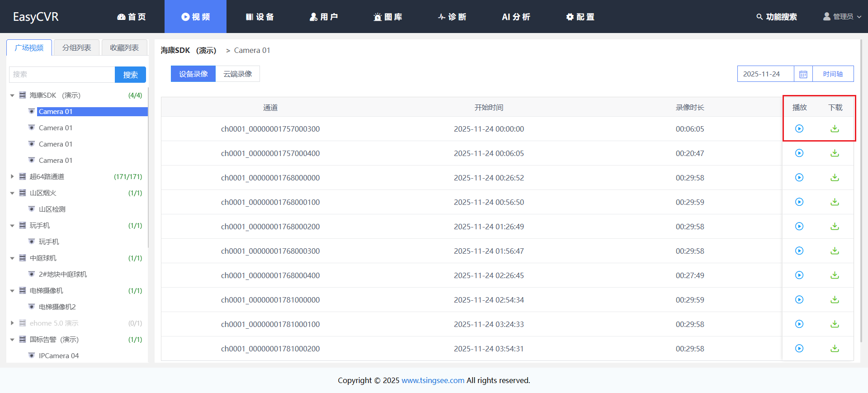Download the recording starting at 00:56:50
The width and height of the screenshot is (868, 393).
(835, 202)
